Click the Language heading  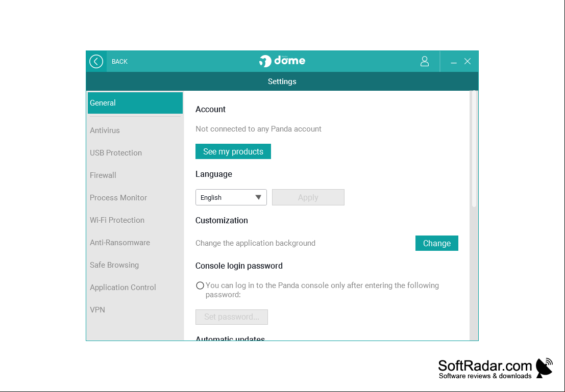coord(214,174)
